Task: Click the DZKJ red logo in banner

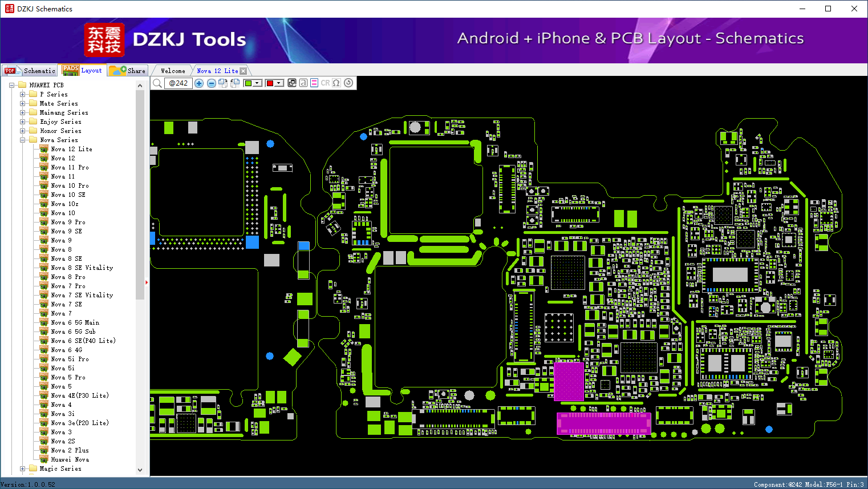Action: [104, 40]
